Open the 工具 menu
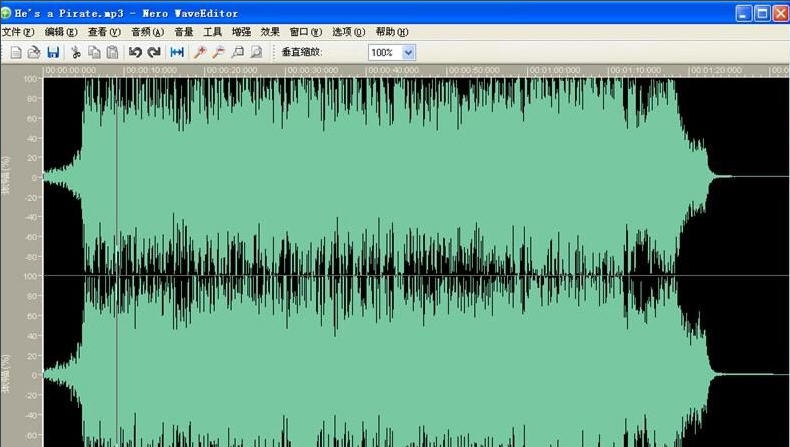 [x=213, y=32]
